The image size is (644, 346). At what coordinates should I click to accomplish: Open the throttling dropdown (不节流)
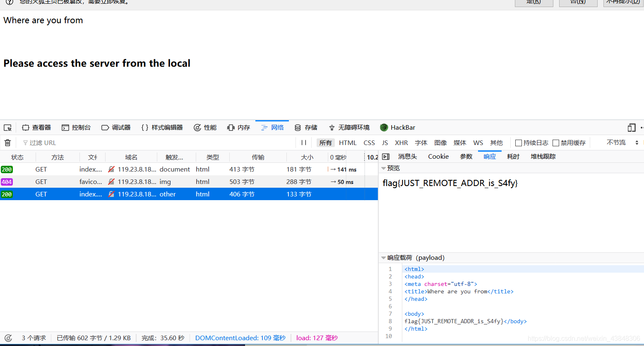click(622, 143)
